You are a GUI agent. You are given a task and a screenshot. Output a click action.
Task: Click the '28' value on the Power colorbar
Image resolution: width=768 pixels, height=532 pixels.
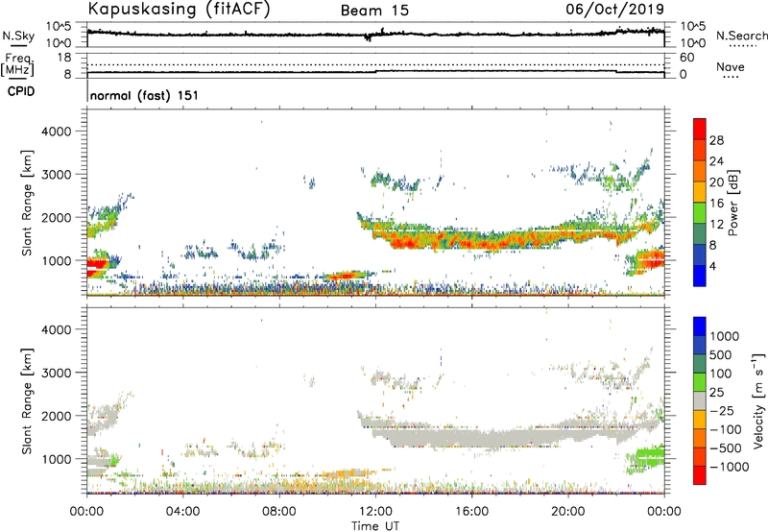716,140
